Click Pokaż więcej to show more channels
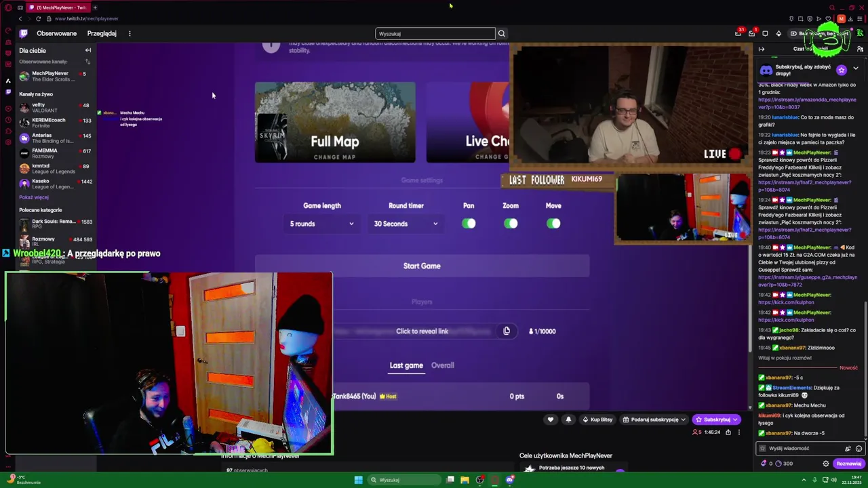Screen dimensions: 868x488 (x=34, y=197)
